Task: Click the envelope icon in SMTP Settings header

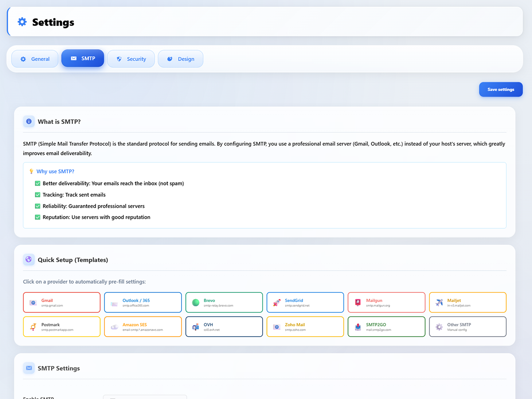Action: [28, 368]
